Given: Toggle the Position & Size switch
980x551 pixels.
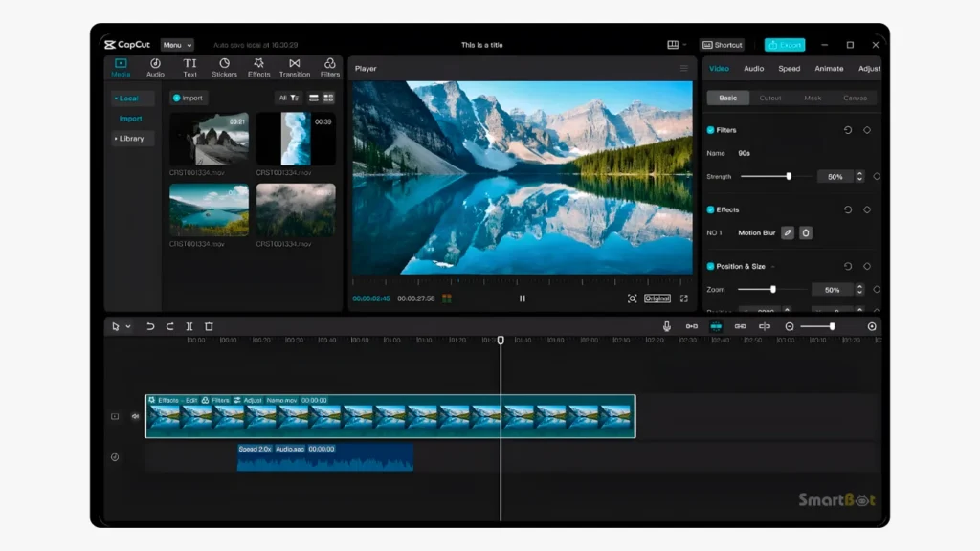Looking at the screenshot, I should click(709, 267).
